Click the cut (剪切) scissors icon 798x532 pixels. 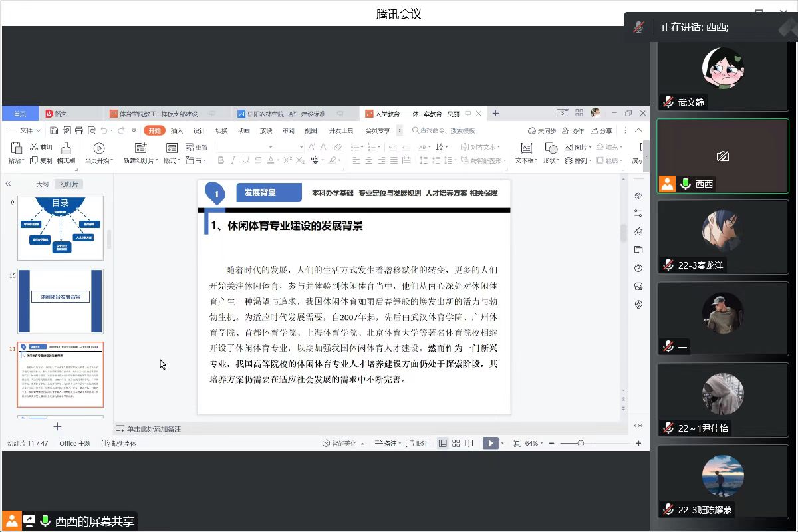tap(34, 147)
